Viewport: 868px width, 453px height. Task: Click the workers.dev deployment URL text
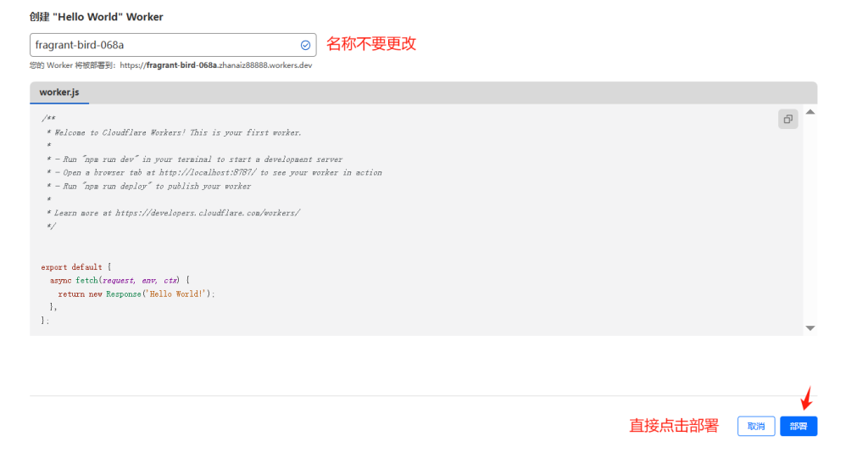216,65
